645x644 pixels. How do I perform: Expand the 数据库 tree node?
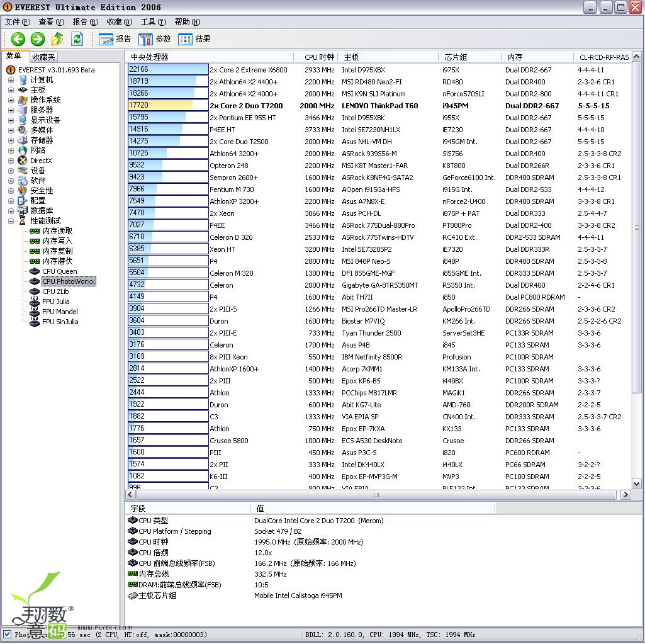point(11,211)
